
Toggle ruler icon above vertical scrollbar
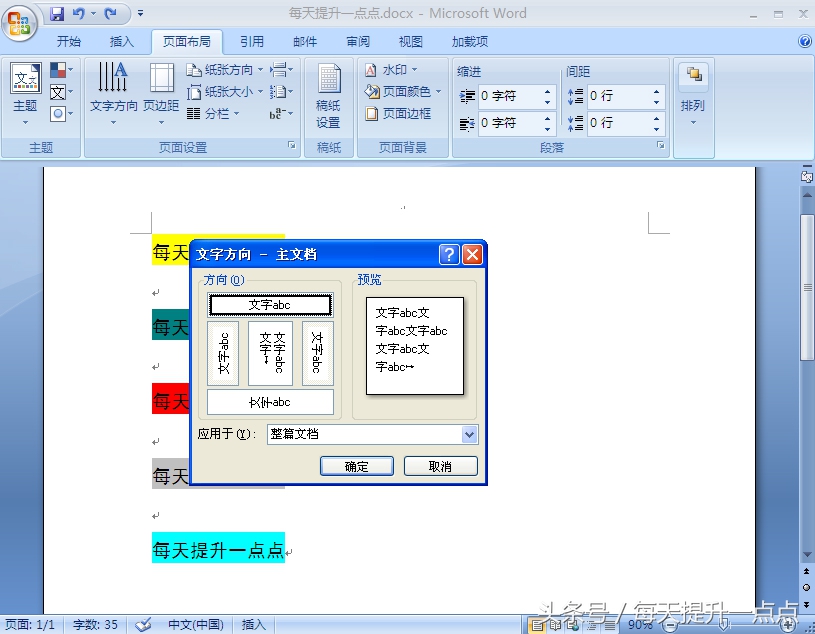click(x=807, y=176)
